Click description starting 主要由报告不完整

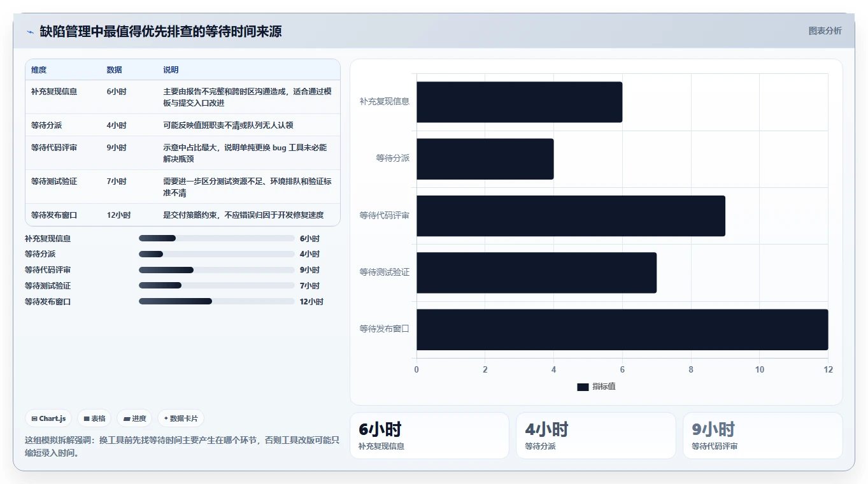(248, 97)
